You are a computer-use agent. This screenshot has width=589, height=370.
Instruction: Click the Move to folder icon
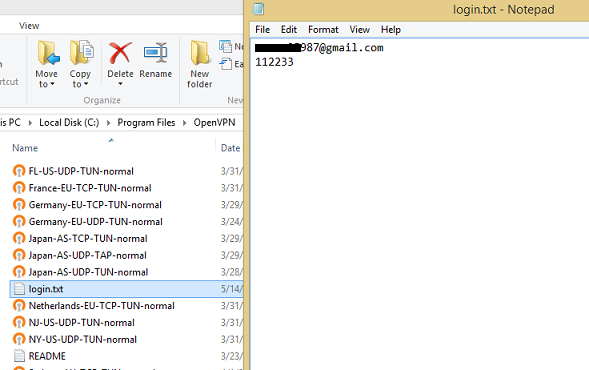tap(48, 53)
